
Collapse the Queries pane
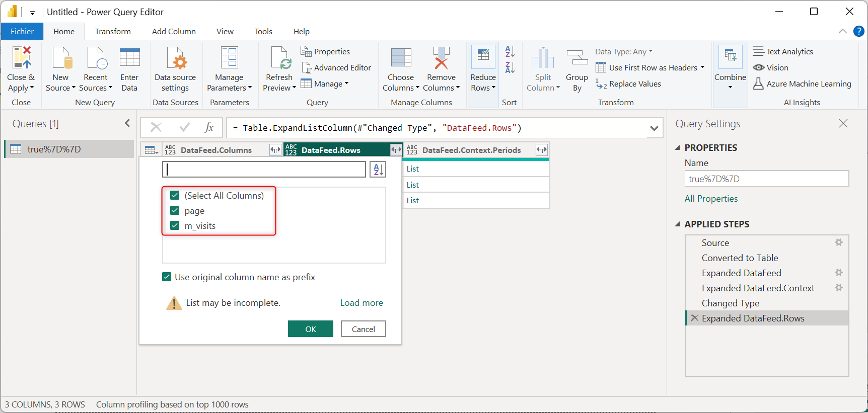coord(127,123)
